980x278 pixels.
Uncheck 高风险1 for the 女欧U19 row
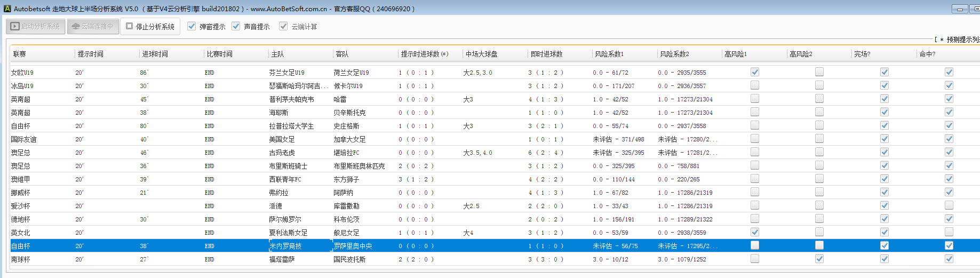point(755,72)
